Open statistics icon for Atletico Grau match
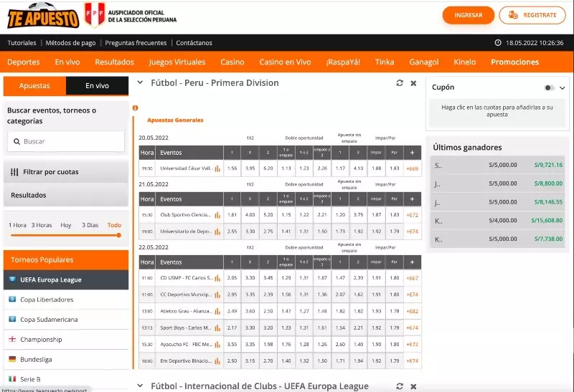This screenshot has width=574, height=392. (x=217, y=311)
